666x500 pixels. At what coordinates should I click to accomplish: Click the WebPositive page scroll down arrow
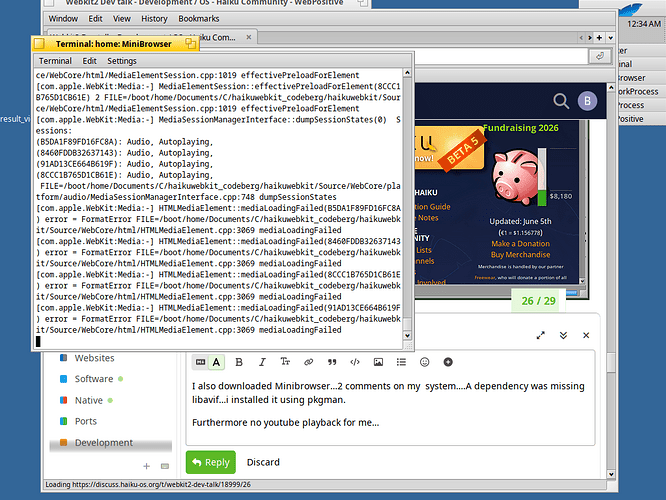(611, 474)
